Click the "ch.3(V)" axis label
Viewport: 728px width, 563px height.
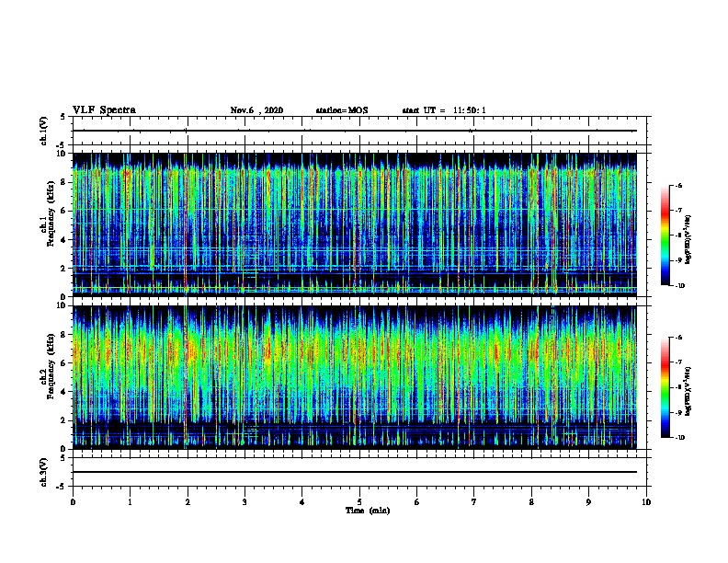44,472
